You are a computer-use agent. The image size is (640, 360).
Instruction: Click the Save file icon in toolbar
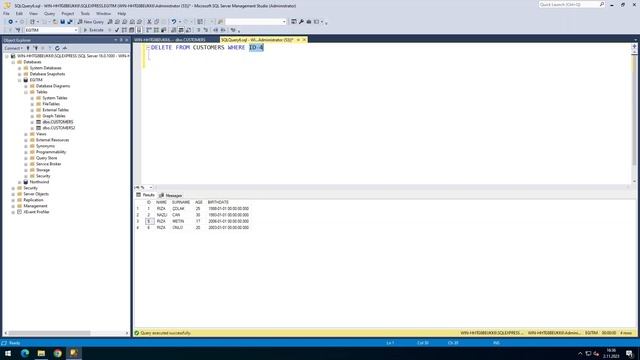click(62, 22)
